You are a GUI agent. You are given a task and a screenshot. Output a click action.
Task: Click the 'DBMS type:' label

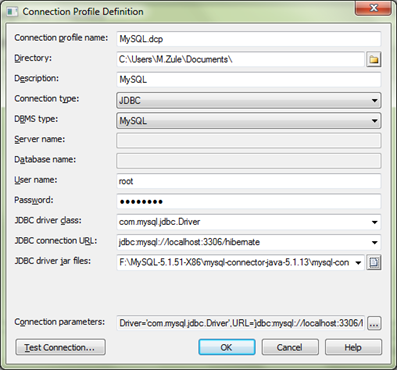(36, 119)
